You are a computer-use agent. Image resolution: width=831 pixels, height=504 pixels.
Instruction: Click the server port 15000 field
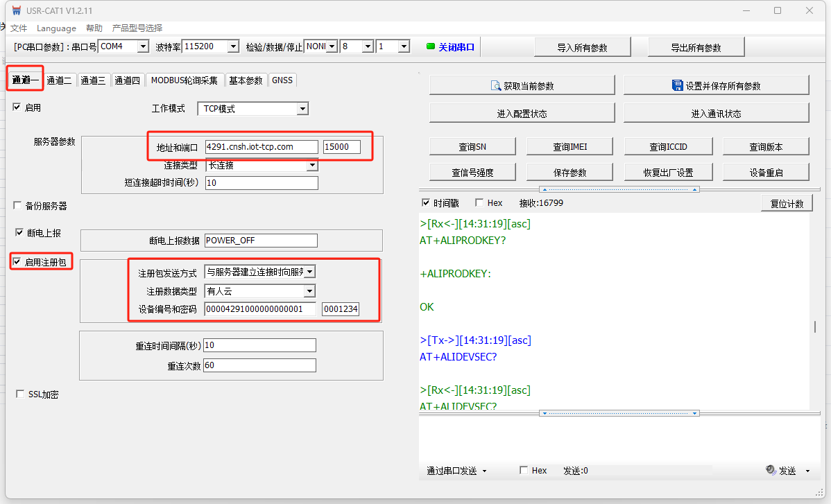click(342, 147)
